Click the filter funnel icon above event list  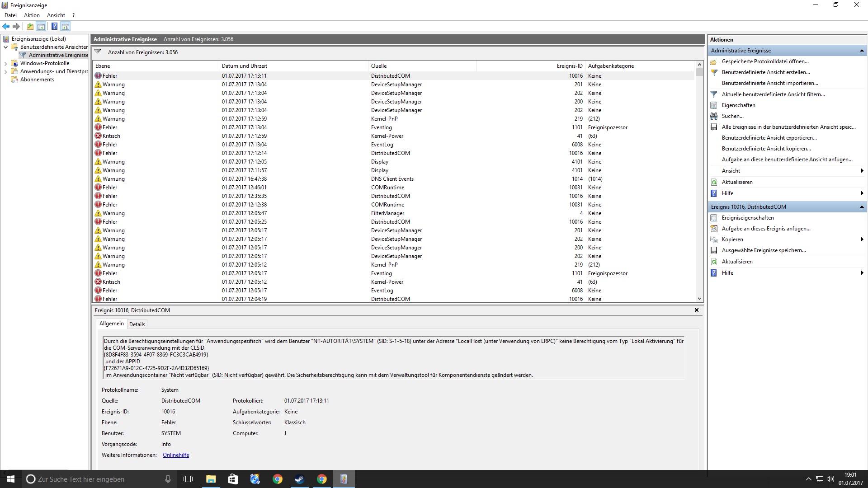pyautogui.click(x=98, y=52)
